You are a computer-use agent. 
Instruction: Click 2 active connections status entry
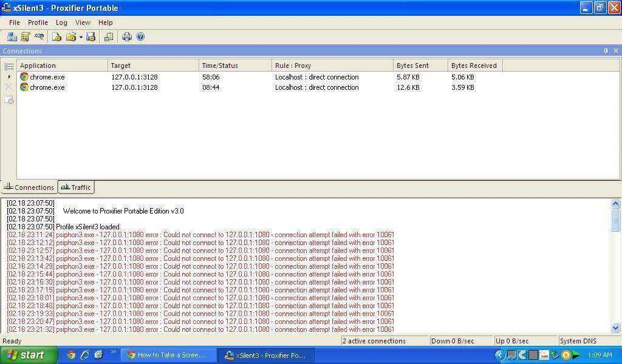point(384,341)
